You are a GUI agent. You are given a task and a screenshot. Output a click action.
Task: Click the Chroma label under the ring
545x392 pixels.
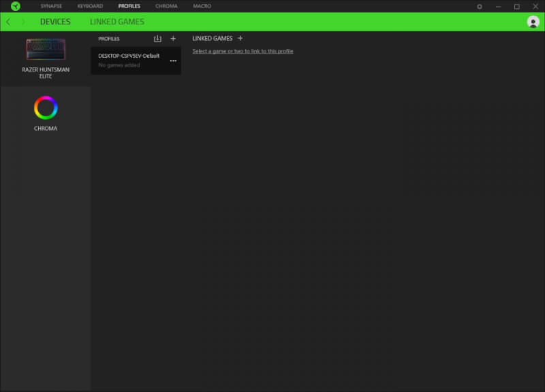(46, 129)
